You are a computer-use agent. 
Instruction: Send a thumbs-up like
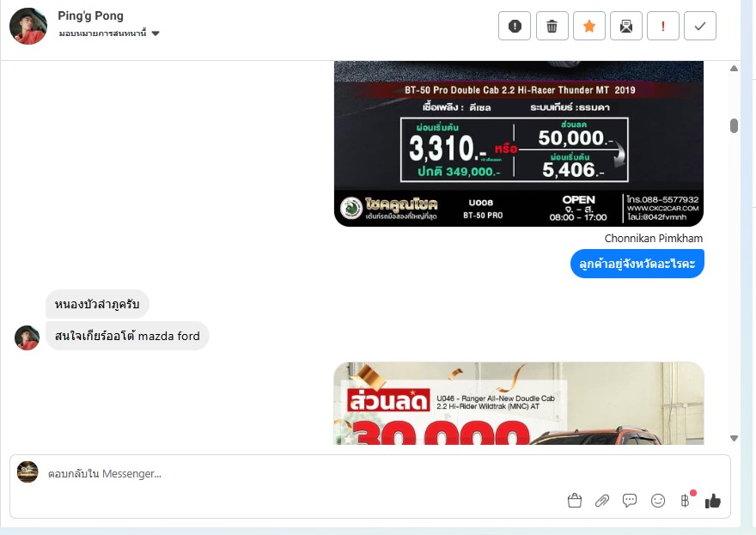coord(712,501)
